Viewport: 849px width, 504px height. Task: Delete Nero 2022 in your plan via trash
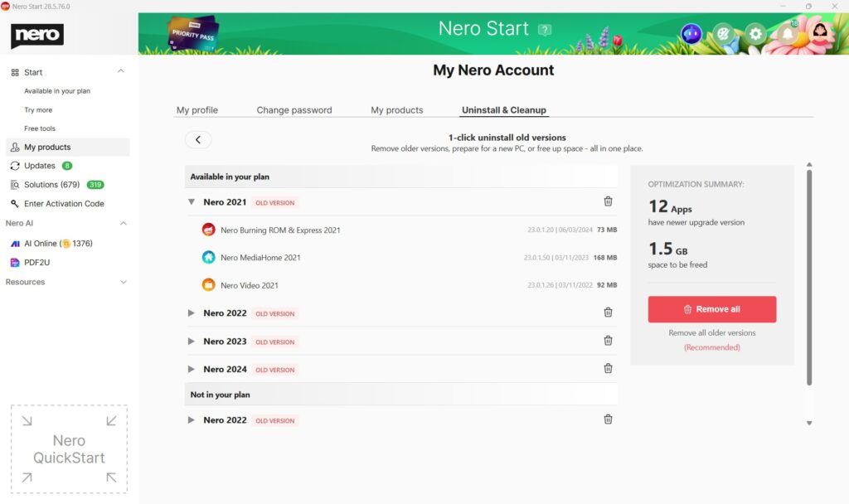point(608,313)
